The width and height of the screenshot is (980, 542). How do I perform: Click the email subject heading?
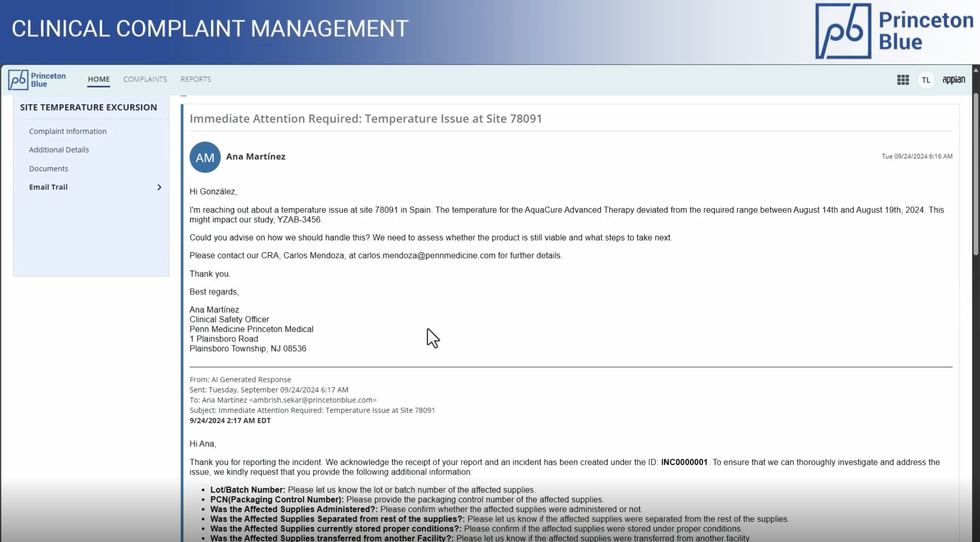tap(366, 119)
